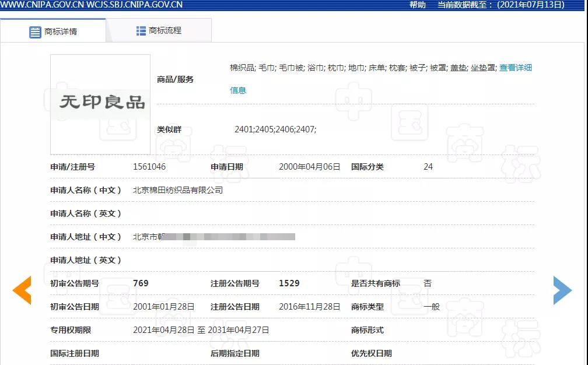This screenshot has width=588, height=365.
Task: Click the 商标形式 label
Action: 367,330
